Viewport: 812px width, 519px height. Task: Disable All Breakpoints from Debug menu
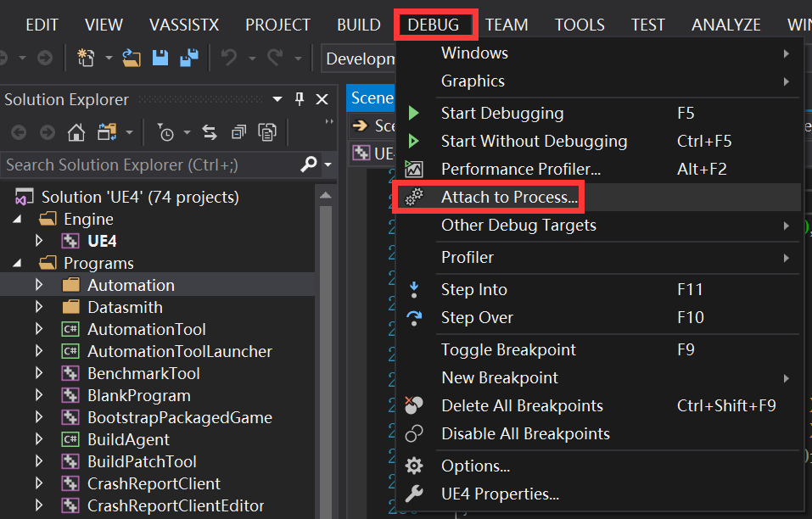507,434
